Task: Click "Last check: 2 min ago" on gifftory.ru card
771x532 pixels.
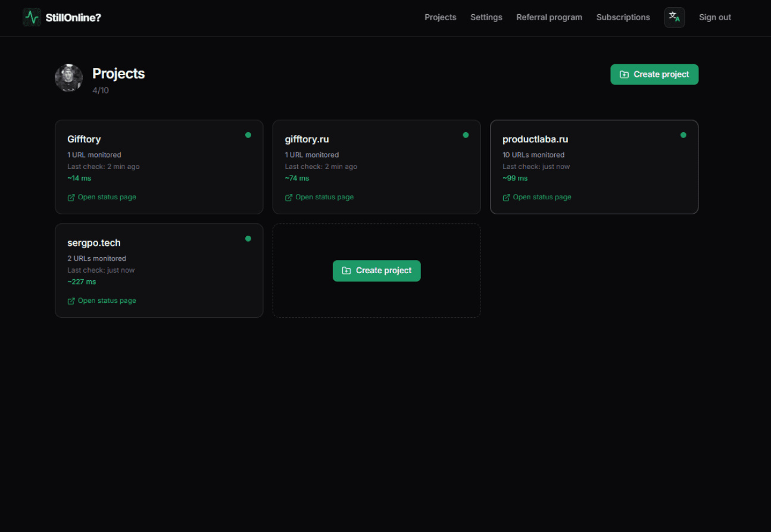Action: (321, 167)
